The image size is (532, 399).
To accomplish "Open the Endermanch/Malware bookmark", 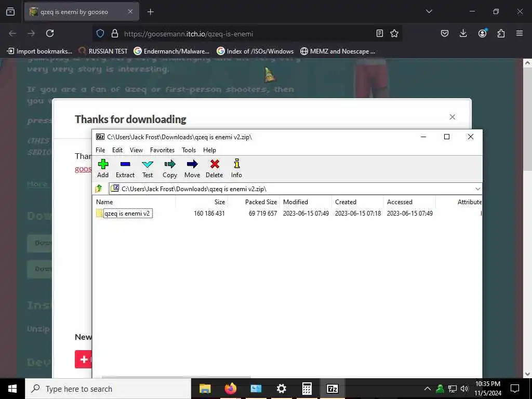I will [171, 51].
